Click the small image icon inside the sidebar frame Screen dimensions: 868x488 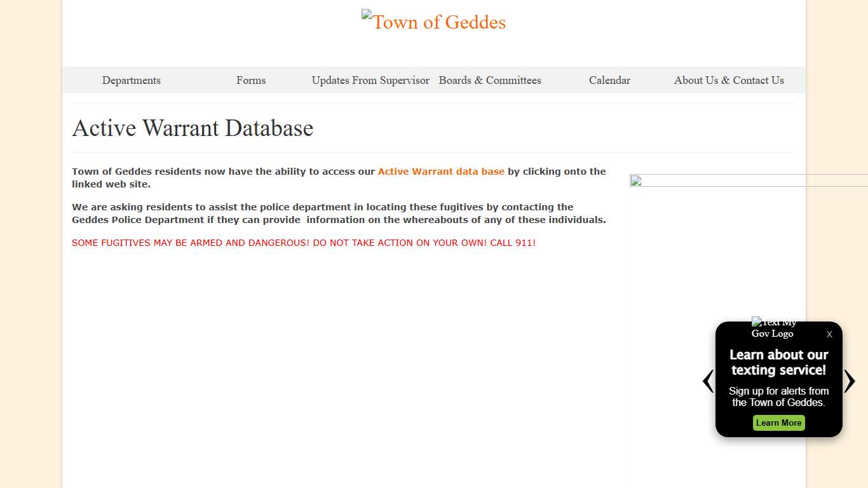click(x=635, y=181)
